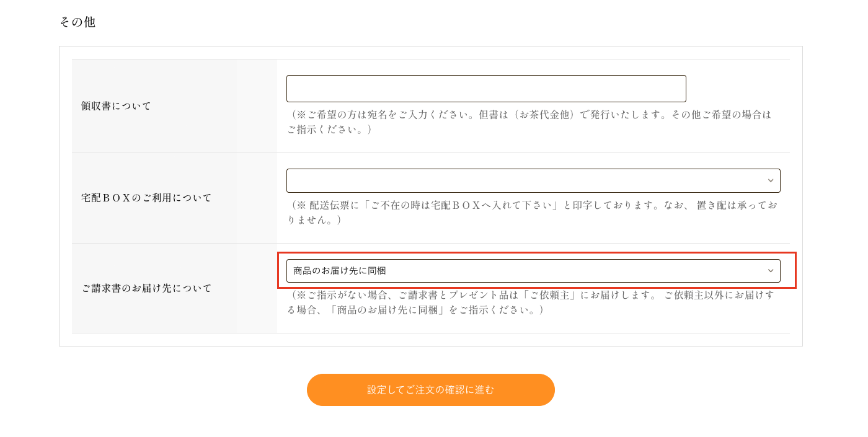Click the gray spacer cell beside 領収書について
This screenshot has width=868, height=437.
[x=256, y=106]
